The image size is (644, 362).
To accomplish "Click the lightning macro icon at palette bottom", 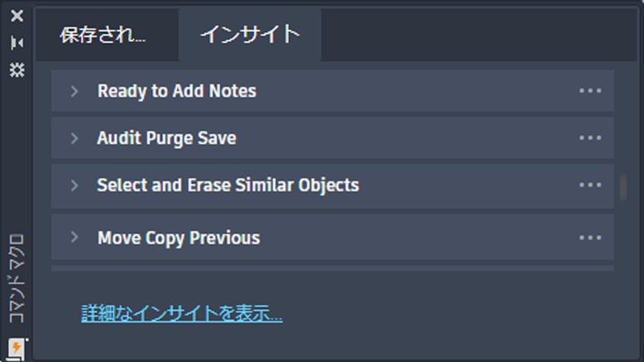I will click(x=16, y=349).
